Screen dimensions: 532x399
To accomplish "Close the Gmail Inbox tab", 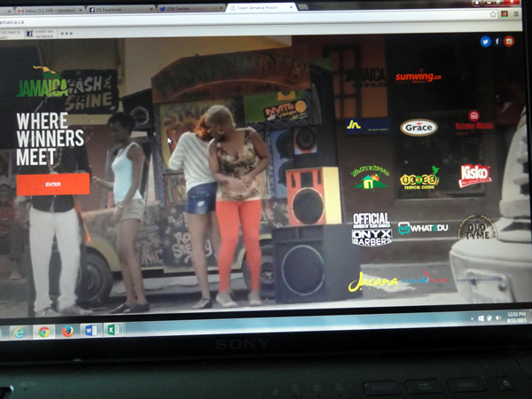I will tap(81, 11).
